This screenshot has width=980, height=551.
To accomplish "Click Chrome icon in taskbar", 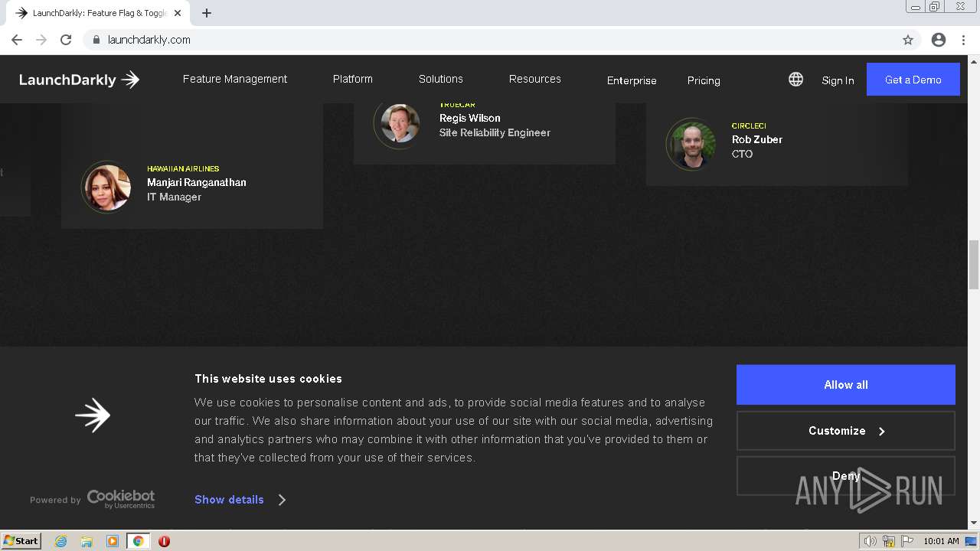I will pyautogui.click(x=138, y=541).
